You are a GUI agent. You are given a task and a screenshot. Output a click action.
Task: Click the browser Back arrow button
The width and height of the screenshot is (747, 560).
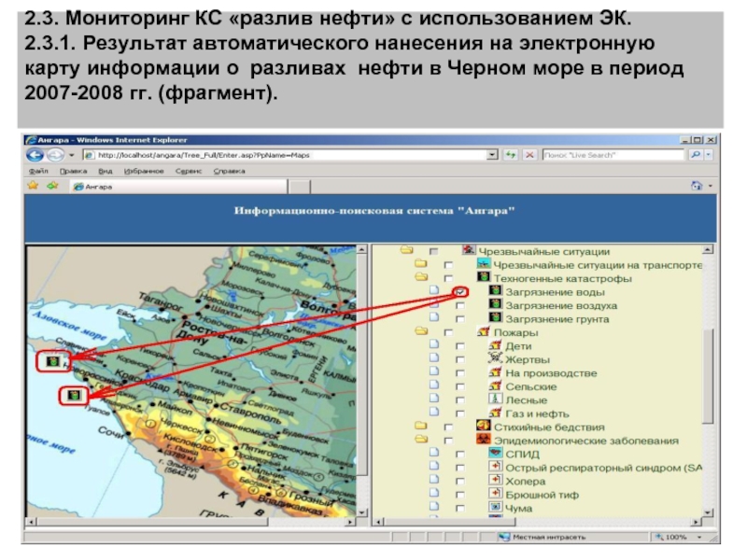36,155
